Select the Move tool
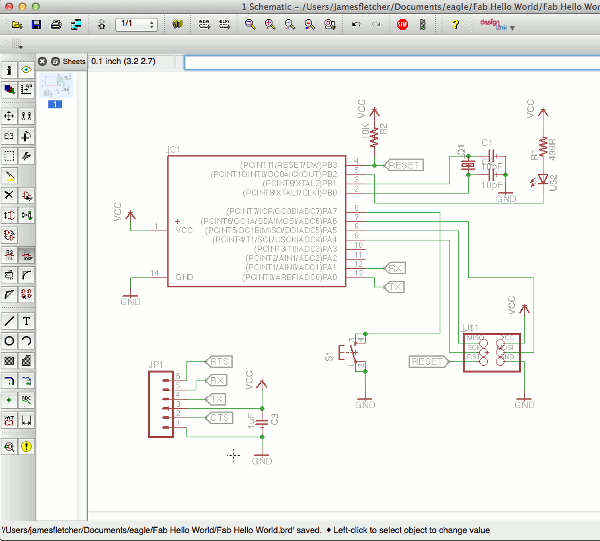This screenshot has width=600, height=541. click(x=9, y=116)
